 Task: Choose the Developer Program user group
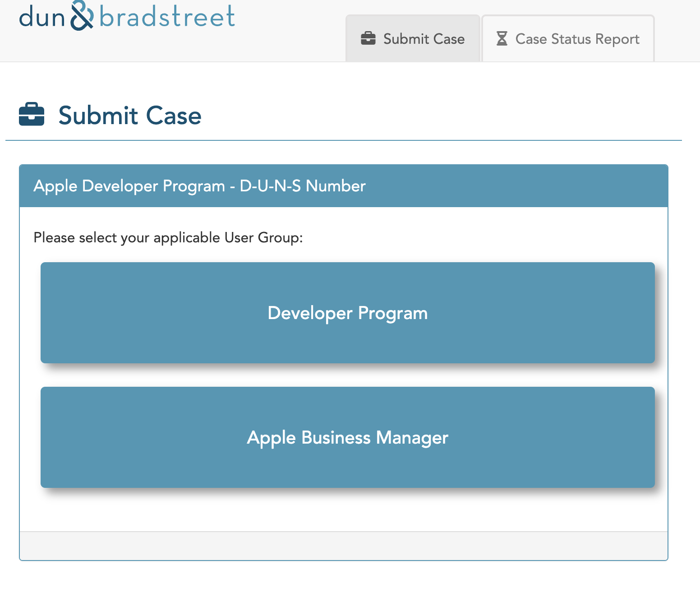click(x=348, y=313)
